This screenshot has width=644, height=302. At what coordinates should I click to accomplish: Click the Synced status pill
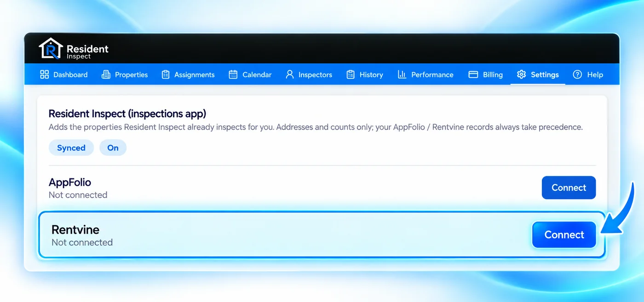point(71,148)
